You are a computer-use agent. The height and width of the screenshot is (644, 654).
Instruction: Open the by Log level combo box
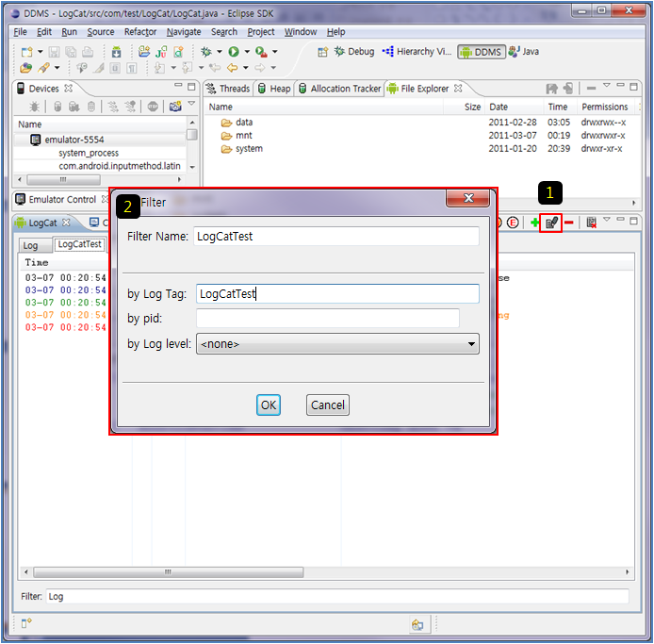[x=337, y=344]
